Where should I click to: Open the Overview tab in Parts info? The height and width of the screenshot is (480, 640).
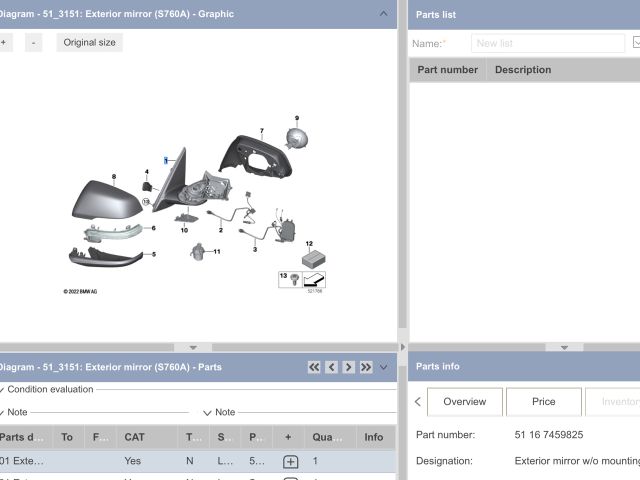pyautogui.click(x=464, y=402)
